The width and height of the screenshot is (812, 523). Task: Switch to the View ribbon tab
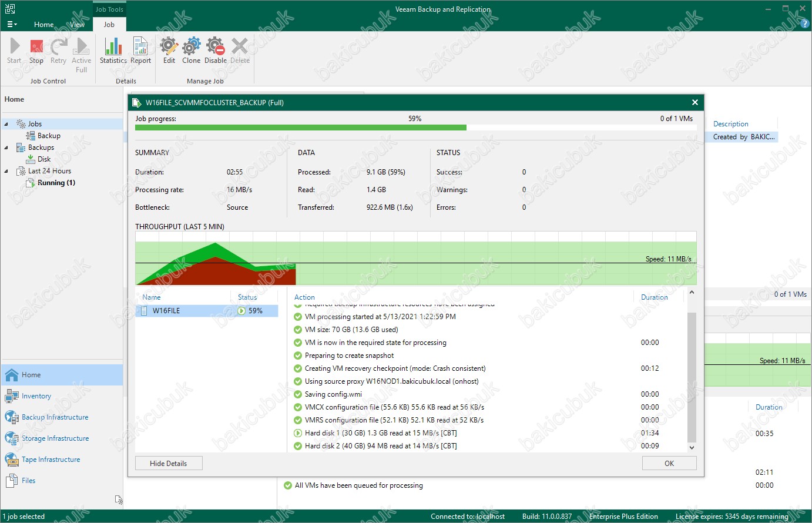point(78,25)
